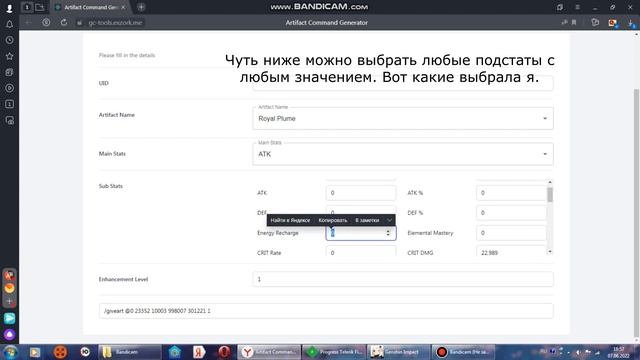Image resolution: width=640 pixels, height=360 pixels.
Task: Click the Energy Recharge value field
Action: click(x=361, y=233)
